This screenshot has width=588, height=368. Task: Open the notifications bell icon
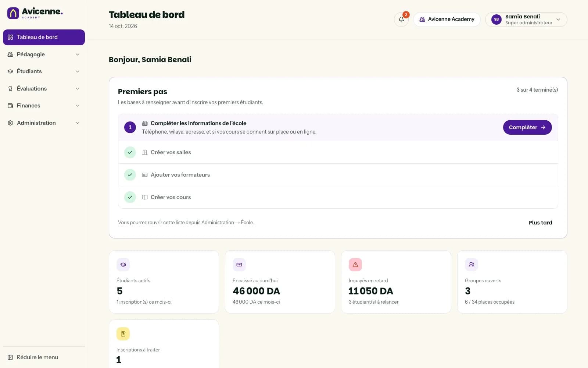point(401,20)
